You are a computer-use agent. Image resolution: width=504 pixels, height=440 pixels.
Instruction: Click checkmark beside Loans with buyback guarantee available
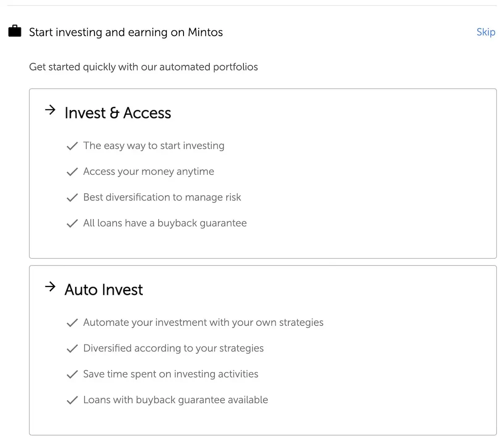click(x=72, y=400)
